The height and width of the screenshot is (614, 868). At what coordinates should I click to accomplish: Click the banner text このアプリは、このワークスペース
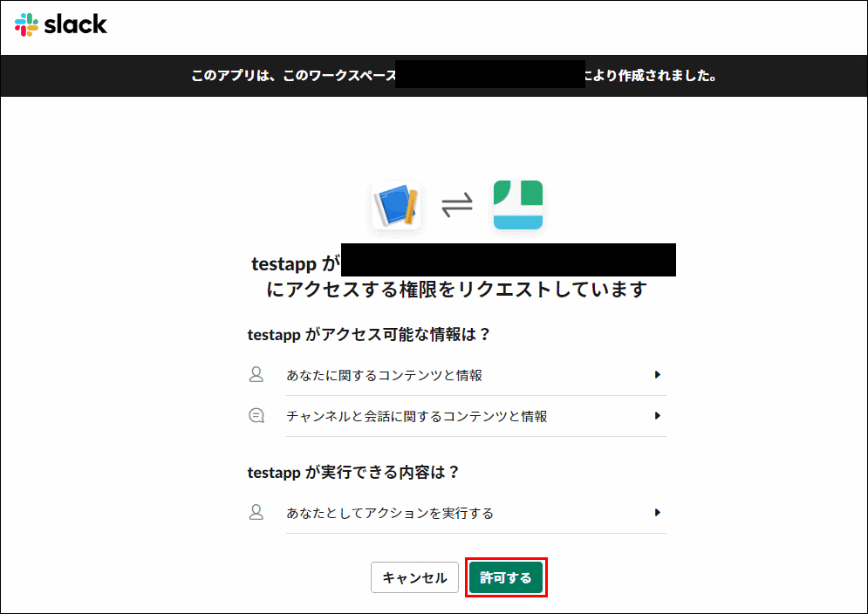click(293, 75)
